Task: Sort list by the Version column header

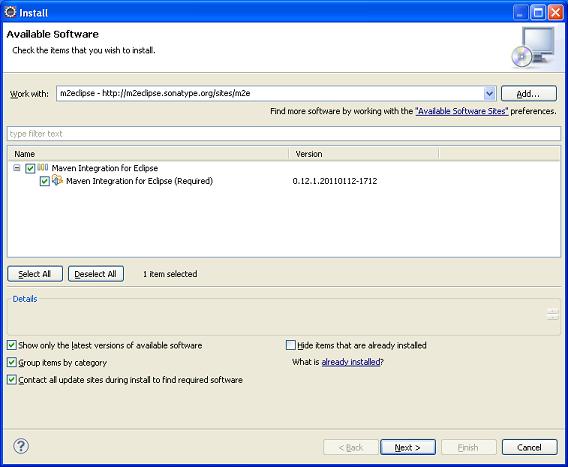Action: pyautogui.click(x=364, y=154)
